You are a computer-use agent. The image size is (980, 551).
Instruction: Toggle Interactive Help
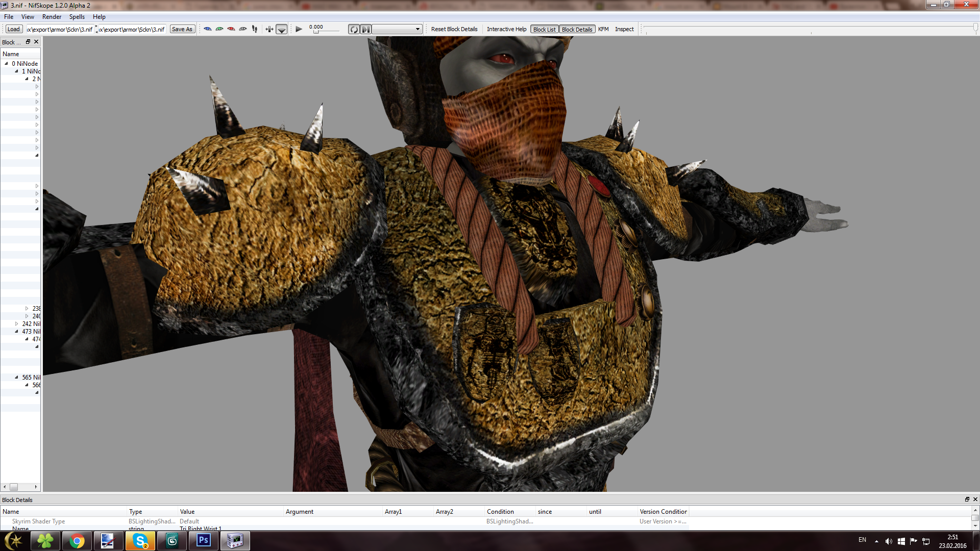[506, 29]
